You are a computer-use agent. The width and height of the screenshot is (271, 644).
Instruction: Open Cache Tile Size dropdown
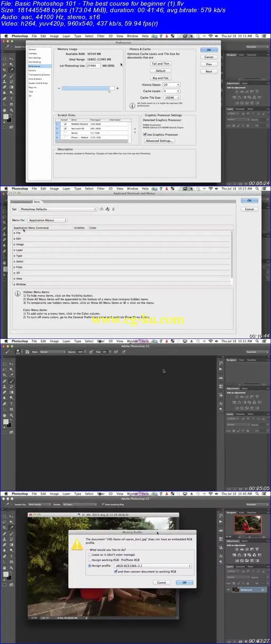(x=172, y=97)
